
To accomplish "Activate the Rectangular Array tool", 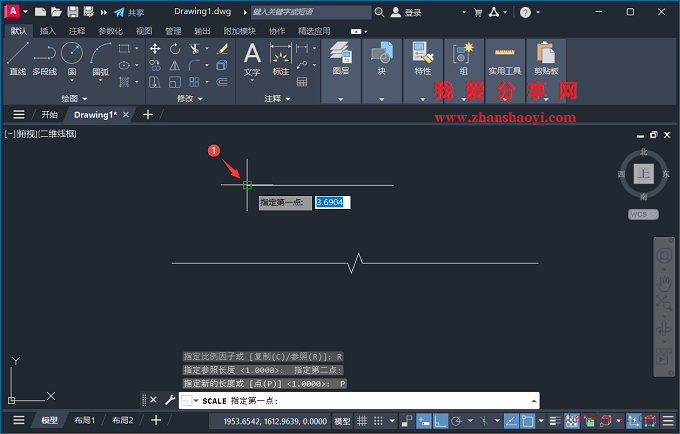I will [194, 82].
